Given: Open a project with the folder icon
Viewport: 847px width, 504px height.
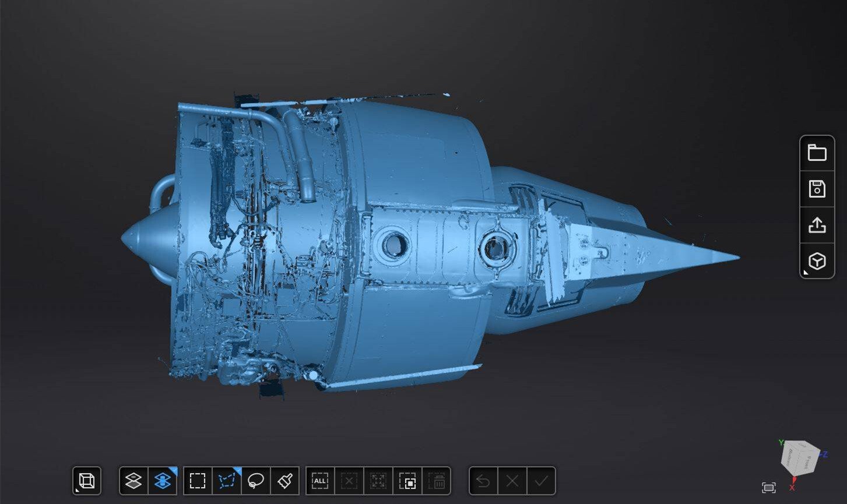Looking at the screenshot, I should coord(817,153).
